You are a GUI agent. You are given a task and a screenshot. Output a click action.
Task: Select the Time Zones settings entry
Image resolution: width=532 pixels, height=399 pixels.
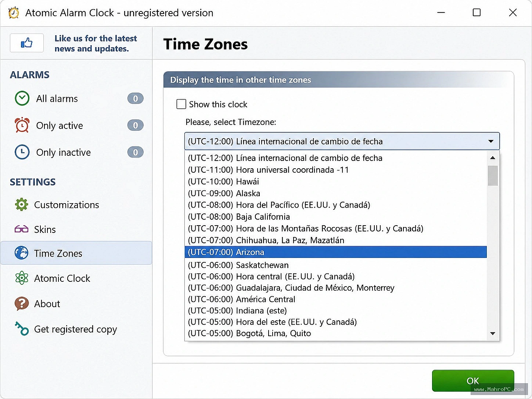(x=76, y=253)
